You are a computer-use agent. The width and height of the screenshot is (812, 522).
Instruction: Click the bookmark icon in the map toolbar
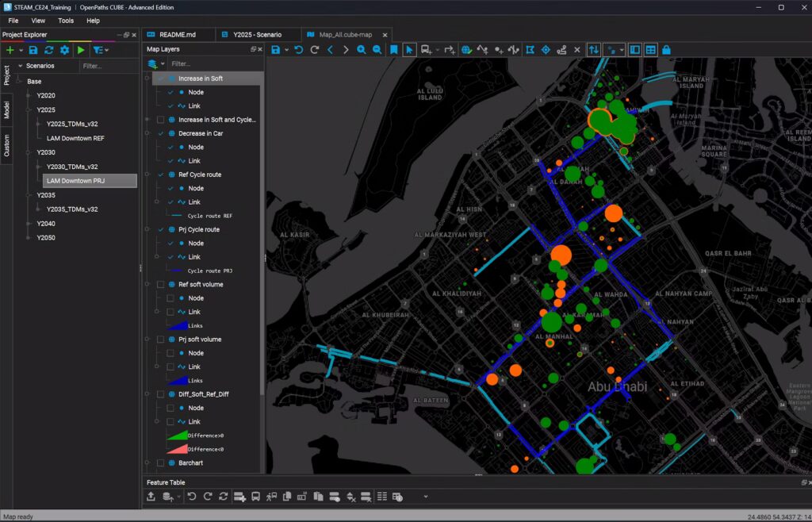(x=393, y=49)
